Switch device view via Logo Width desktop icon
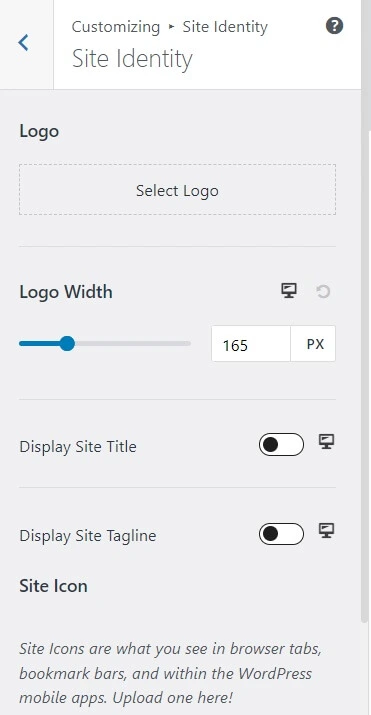 tap(289, 290)
